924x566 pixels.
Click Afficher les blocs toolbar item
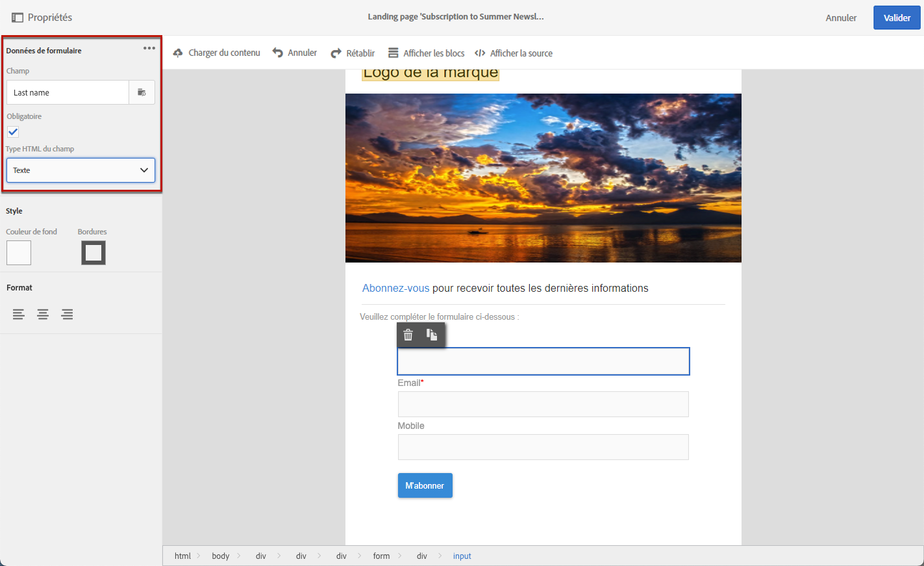[427, 53]
